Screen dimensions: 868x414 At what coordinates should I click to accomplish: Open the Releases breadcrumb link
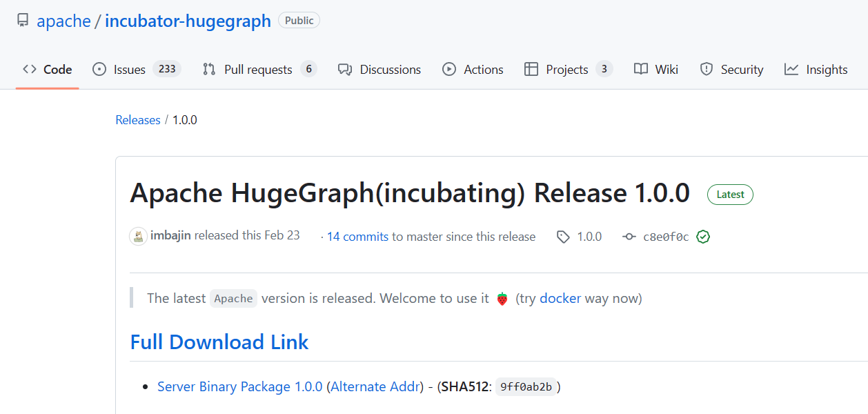pos(137,119)
